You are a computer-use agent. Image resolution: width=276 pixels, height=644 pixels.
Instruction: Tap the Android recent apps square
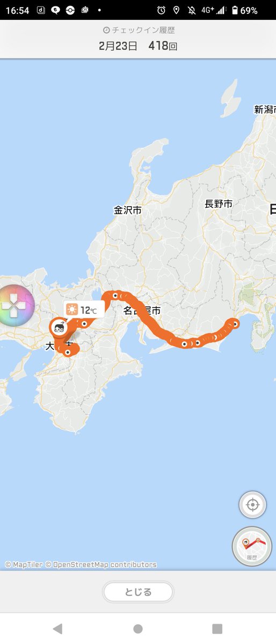(x=217, y=628)
